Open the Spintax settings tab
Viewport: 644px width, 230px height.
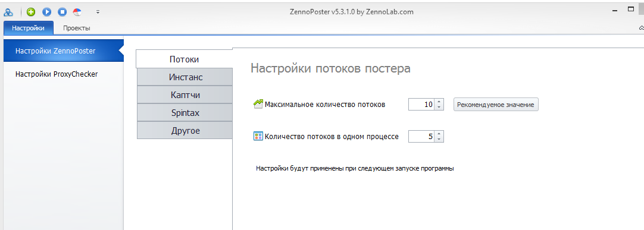185,113
